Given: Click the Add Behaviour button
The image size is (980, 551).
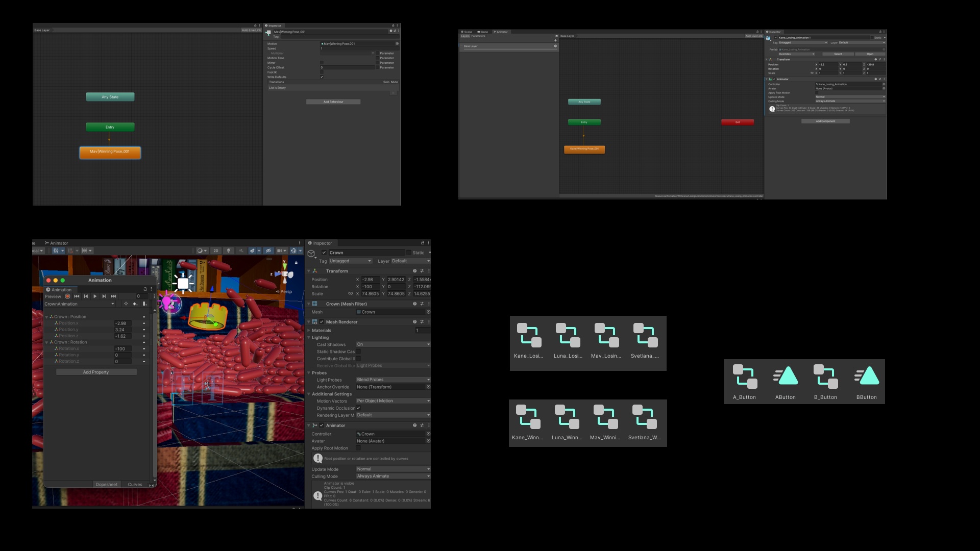Looking at the screenshot, I should 333,102.
